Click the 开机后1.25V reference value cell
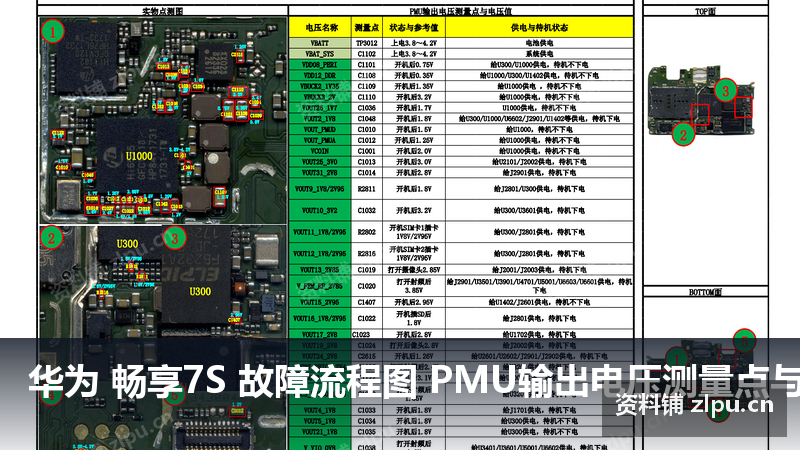The width and height of the screenshot is (800, 450). (413, 140)
